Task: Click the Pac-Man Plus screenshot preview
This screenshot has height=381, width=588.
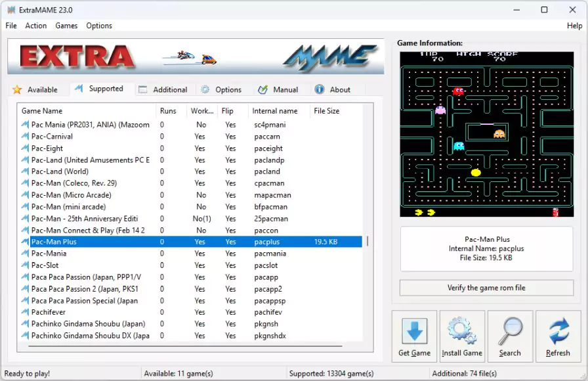Action: 486,134
